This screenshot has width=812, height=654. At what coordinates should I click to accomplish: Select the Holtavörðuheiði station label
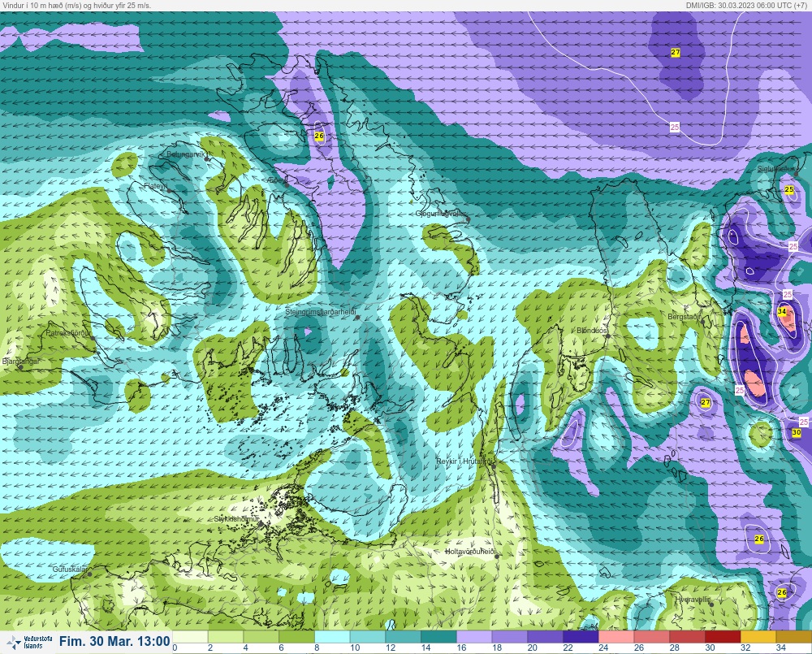click(471, 552)
